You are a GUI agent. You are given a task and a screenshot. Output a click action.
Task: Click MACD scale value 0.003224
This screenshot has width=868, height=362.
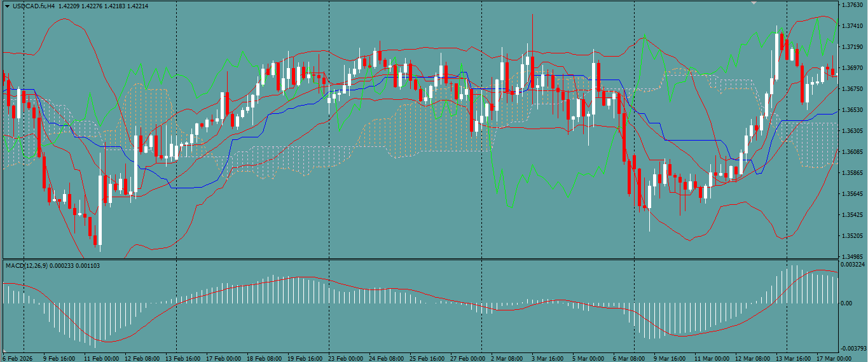[853, 263]
